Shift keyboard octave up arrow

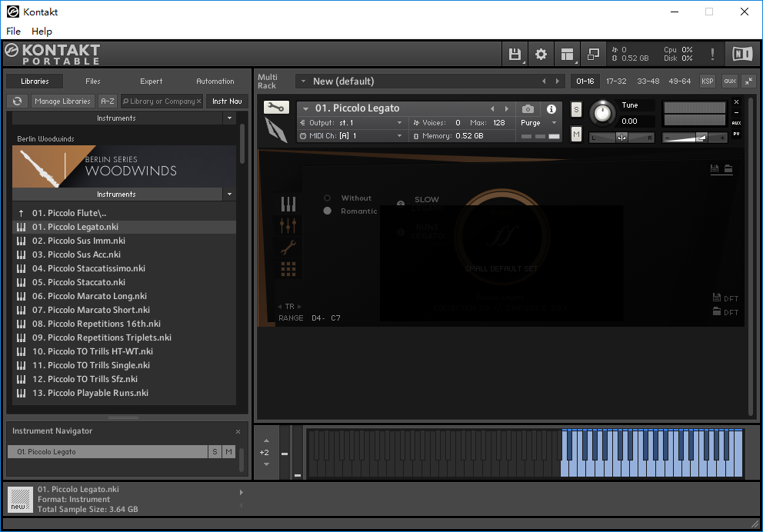pyautogui.click(x=266, y=441)
